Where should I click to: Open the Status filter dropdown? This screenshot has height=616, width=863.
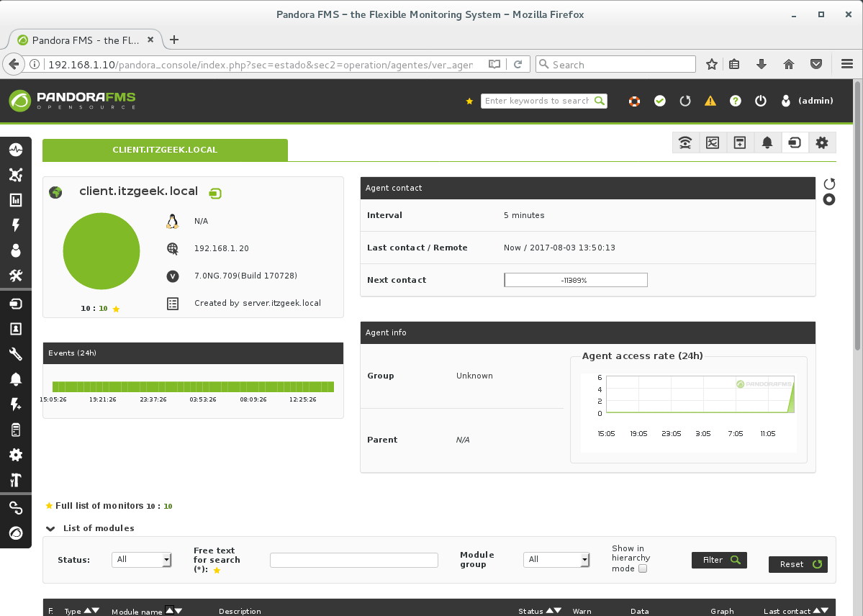click(141, 559)
